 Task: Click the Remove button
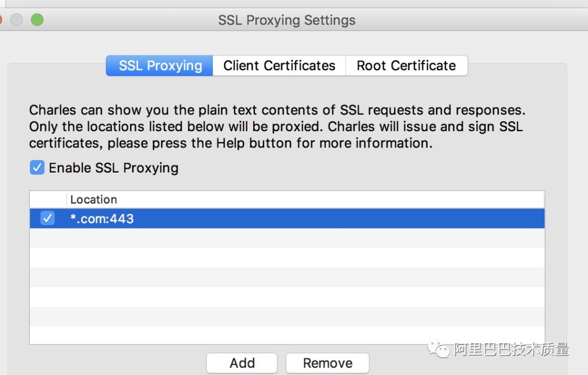click(x=327, y=363)
